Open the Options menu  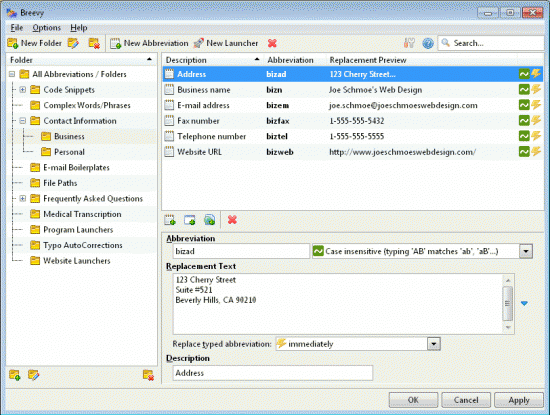coord(46,27)
